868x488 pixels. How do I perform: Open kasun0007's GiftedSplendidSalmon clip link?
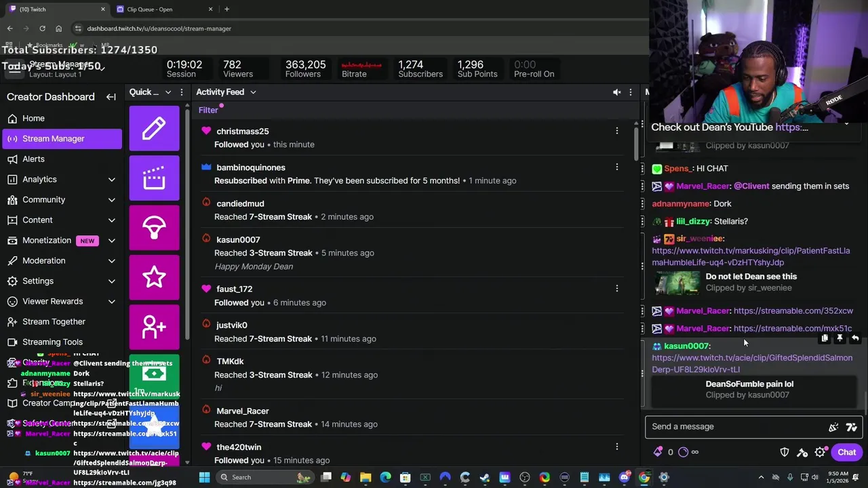tap(752, 363)
